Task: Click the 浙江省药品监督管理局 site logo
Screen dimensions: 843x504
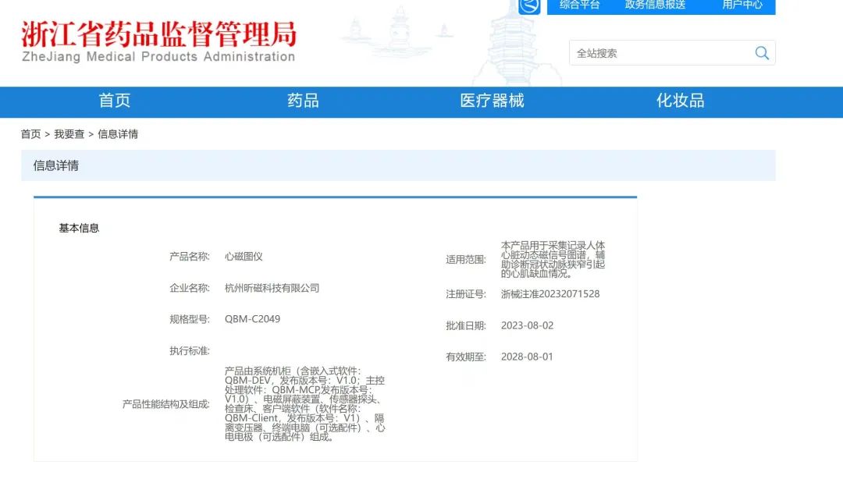Action: [x=158, y=41]
